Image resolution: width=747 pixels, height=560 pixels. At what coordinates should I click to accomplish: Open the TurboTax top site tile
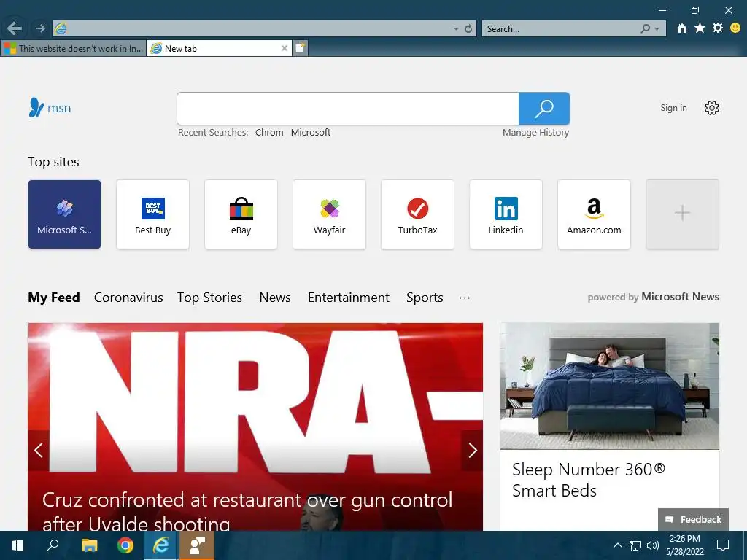point(417,214)
